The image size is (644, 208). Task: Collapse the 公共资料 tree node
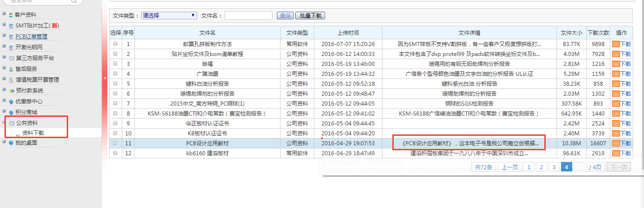tap(4, 123)
